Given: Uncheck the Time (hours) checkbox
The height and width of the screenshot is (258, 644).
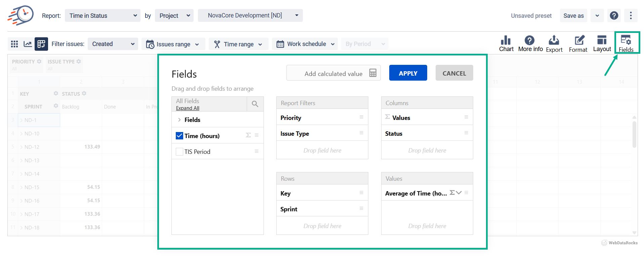Looking at the screenshot, I should click(x=179, y=136).
